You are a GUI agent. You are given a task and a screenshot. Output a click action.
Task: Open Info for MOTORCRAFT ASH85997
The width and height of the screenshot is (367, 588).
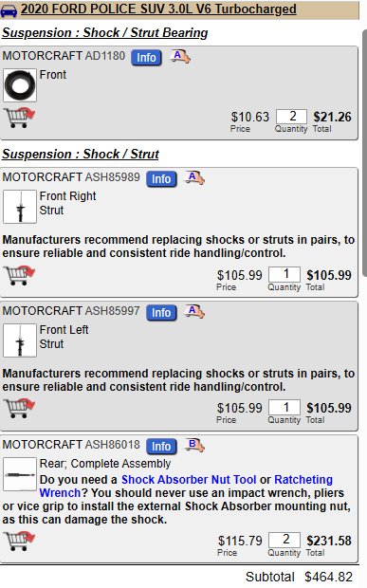pos(161,313)
